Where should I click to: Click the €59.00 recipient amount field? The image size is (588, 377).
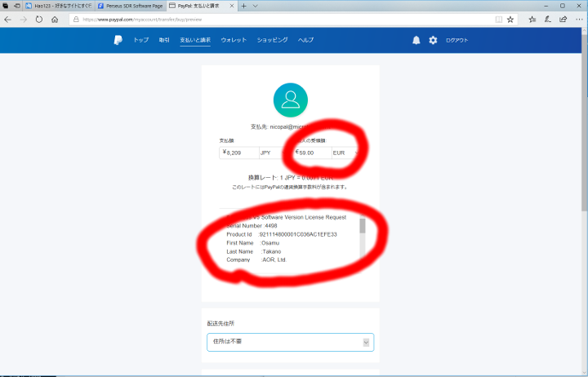point(313,153)
